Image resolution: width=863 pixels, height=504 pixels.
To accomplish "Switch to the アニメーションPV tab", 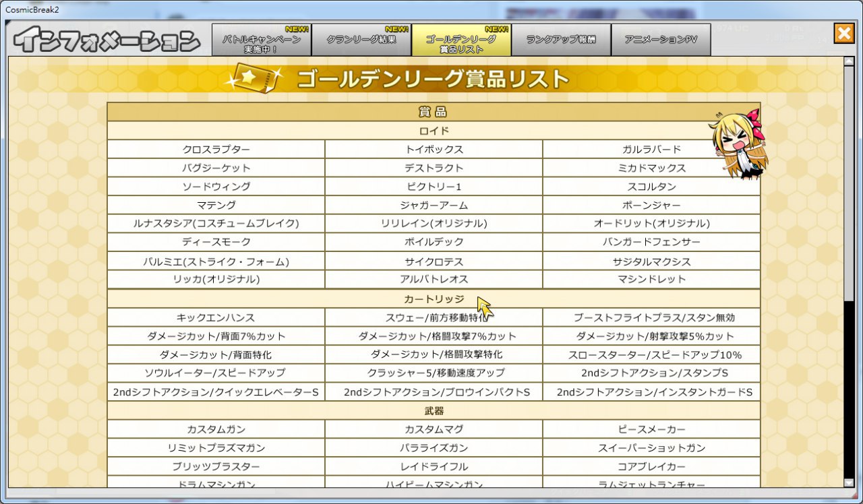I will pyautogui.click(x=661, y=40).
